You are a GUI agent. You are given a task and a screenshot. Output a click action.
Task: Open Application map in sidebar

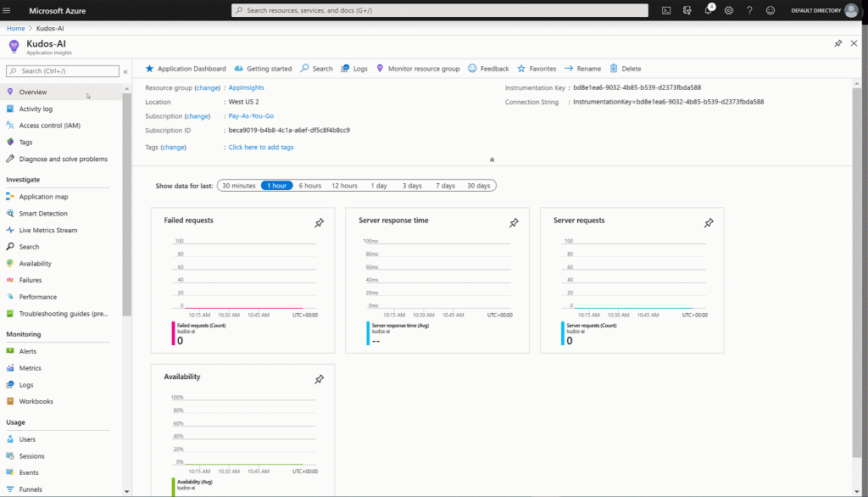click(43, 197)
